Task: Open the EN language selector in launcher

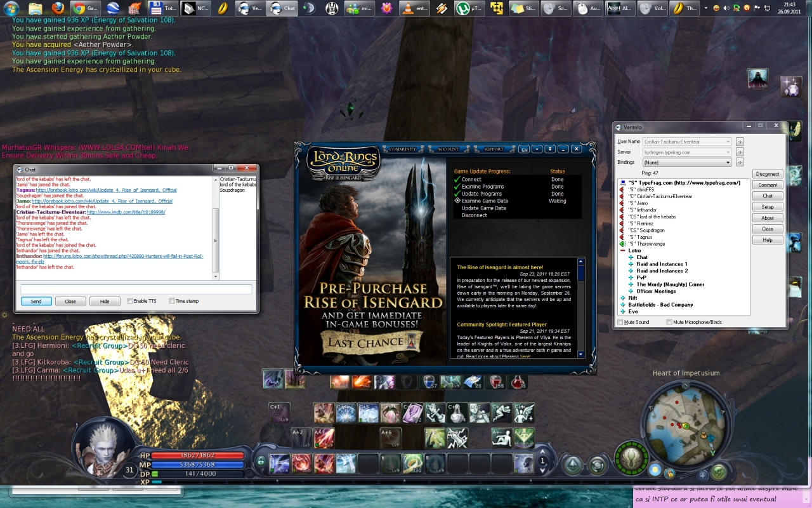Action: click(x=524, y=149)
